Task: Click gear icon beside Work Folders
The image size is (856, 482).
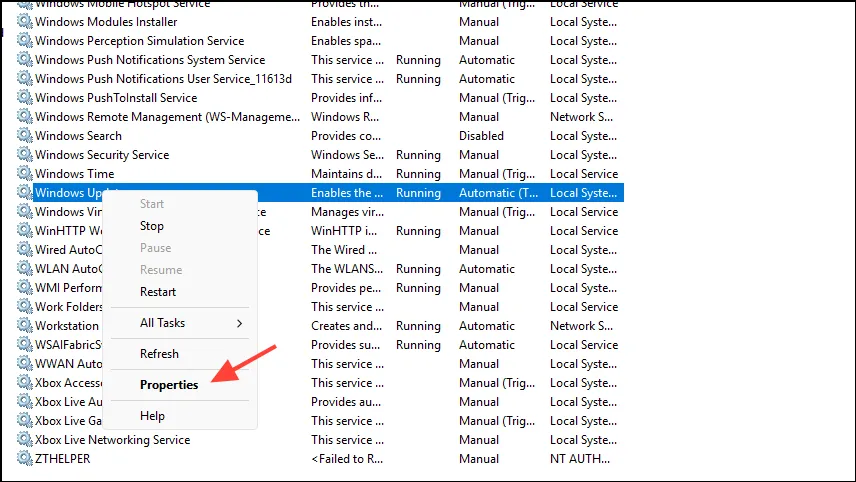Action: click(x=25, y=307)
